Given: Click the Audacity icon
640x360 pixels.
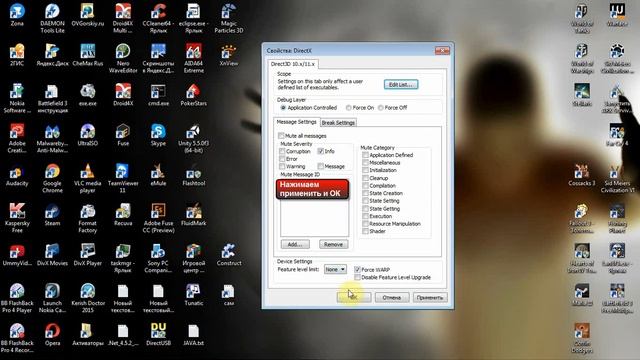Looking at the screenshot, I should click(x=17, y=175).
